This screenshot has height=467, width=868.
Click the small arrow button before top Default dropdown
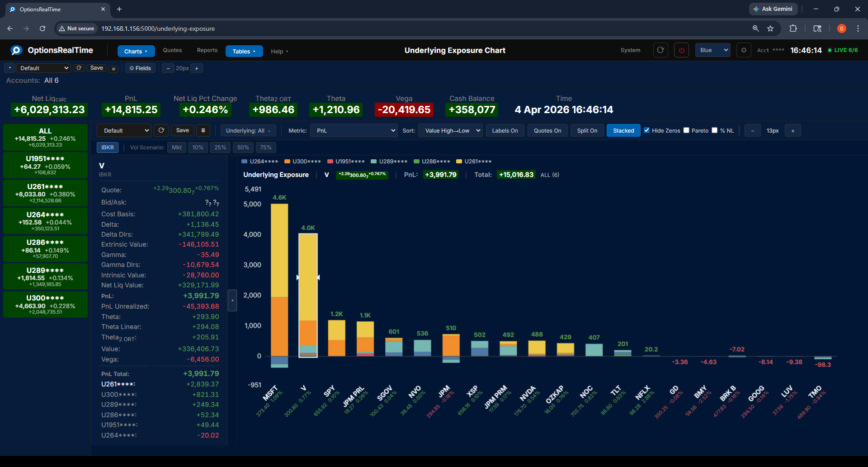(9, 68)
